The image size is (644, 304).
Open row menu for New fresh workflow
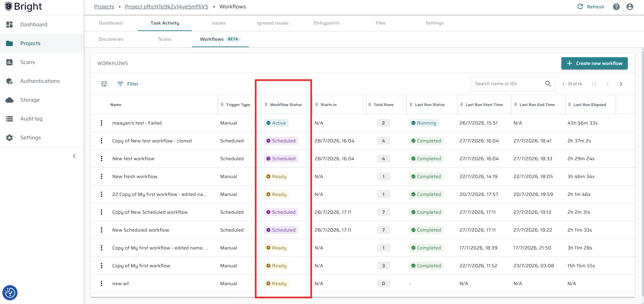point(101,176)
